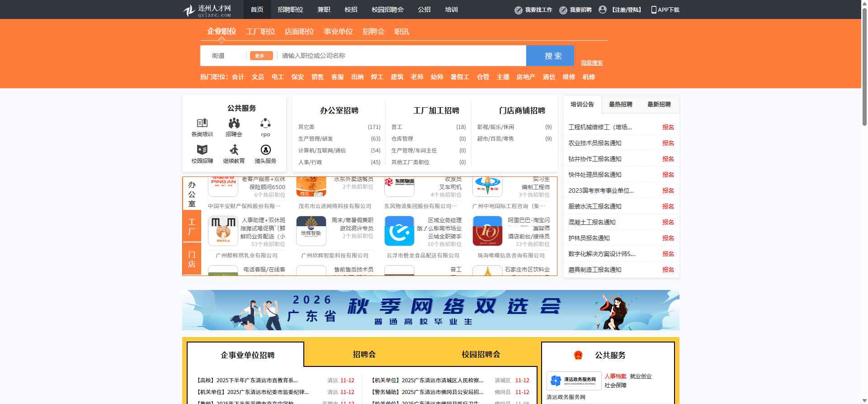The height and width of the screenshot is (404, 868).
Task: Select the 继续教育 continuing education icon
Action: [x=234, y=150]
